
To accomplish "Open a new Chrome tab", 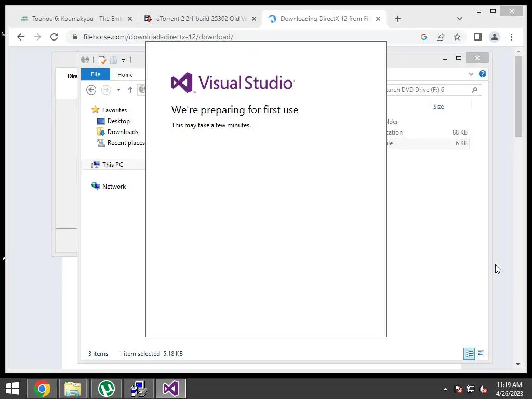I will (x=398, y=19).
